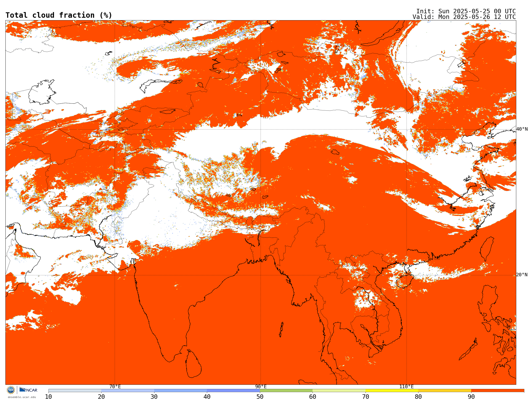
Task: Click the 110°E longitude label
Action: (x=406, y=387)
